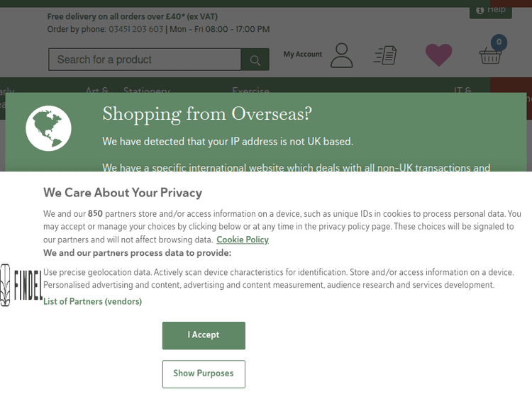Click the search magnifier button
Viewport: 532px width, 399px height.
[x=255, y=60]
